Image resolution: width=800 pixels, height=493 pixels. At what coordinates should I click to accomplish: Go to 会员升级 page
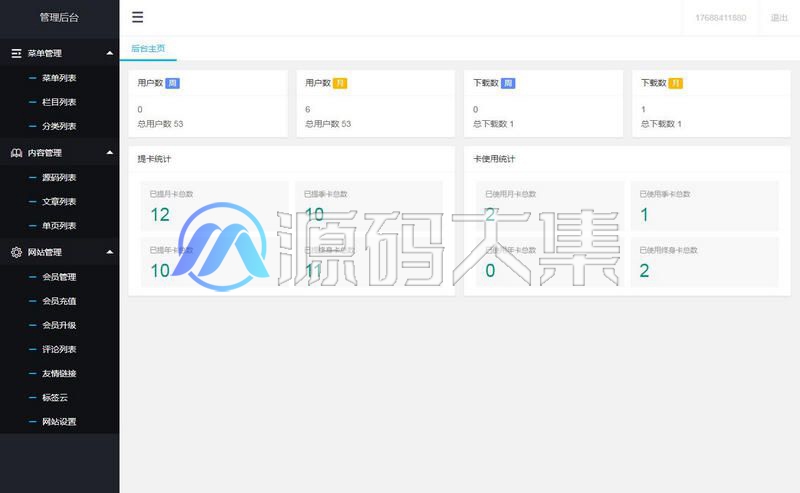pos(60,325)
